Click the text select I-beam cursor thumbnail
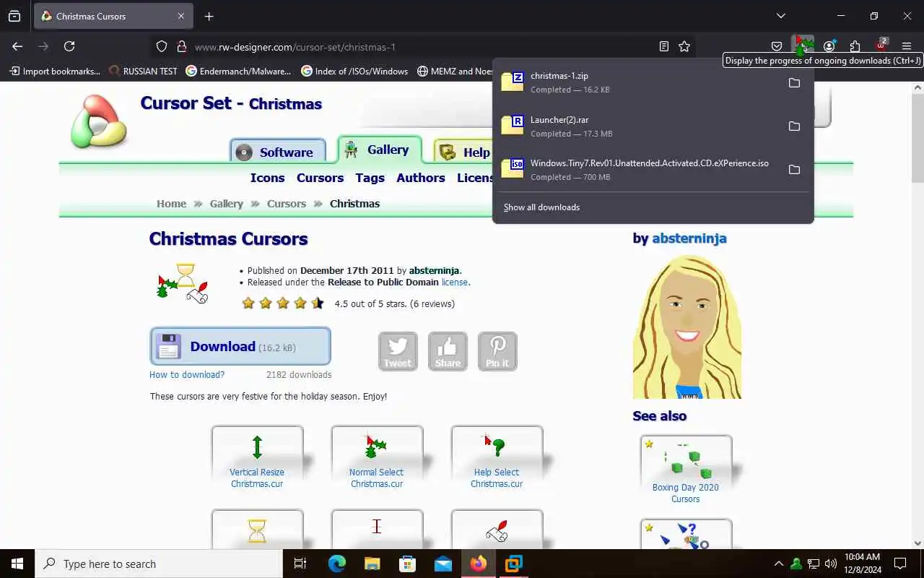Viewport: 924px width, 578px height. (377, 530)
